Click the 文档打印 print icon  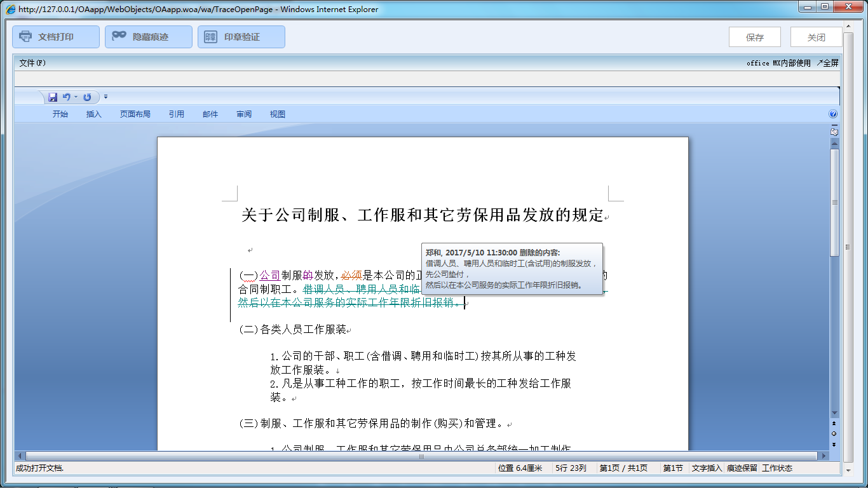pyautogui.click(x=25, y=36)
